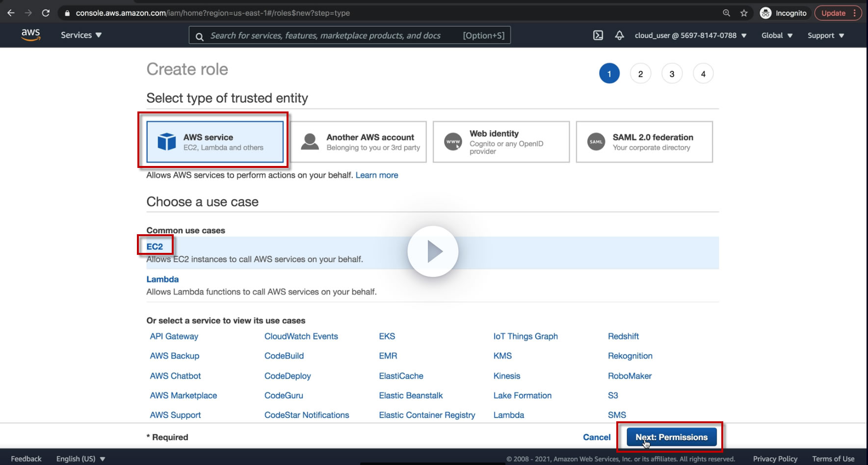Viewport: 868px width, 465px height.
Task: Select AWS service trusted entity
Action: tap(215, 142)
